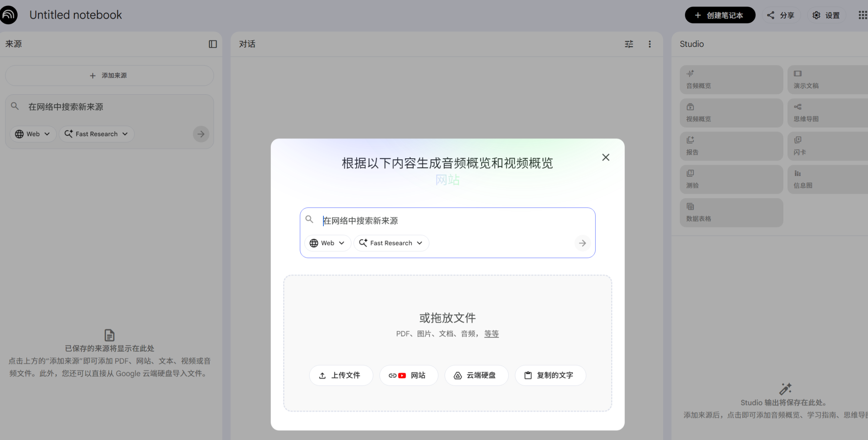Open the 思维导图 mind map card

[827, 113]
